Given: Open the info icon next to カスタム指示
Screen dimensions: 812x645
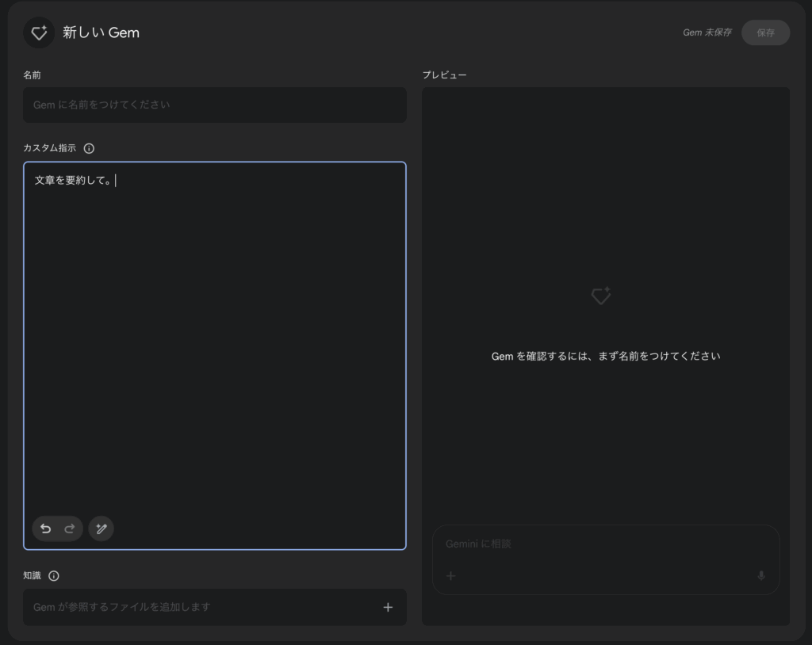Looking at the screenshot, I should pos(89,148).
